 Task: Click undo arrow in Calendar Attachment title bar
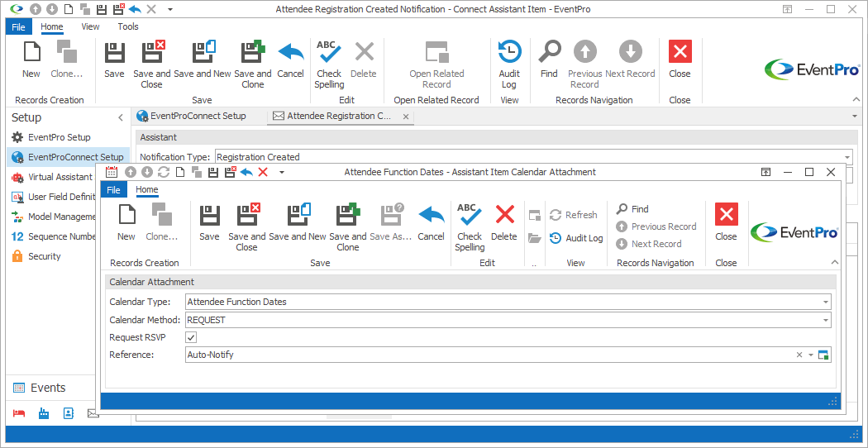pyautogui.click(x=246, y=172)
